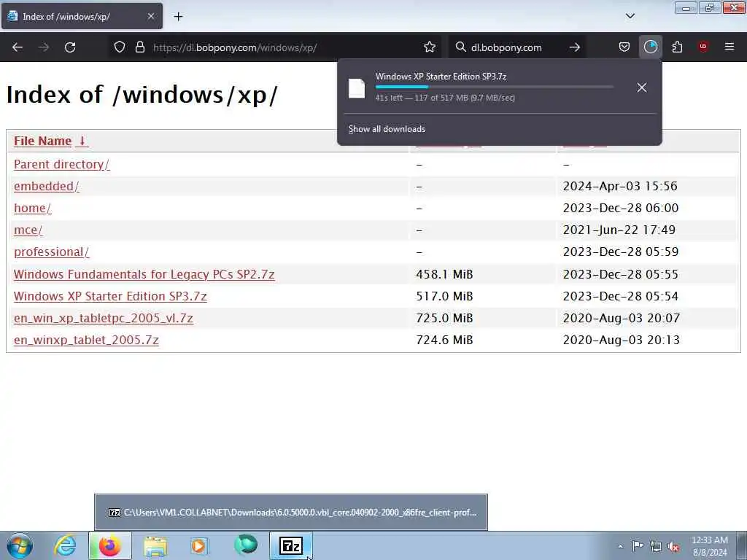Screen dimensions: 747x560
Task: Click the 724.6 MiB size cell
Action: click(x=444, y=340)
